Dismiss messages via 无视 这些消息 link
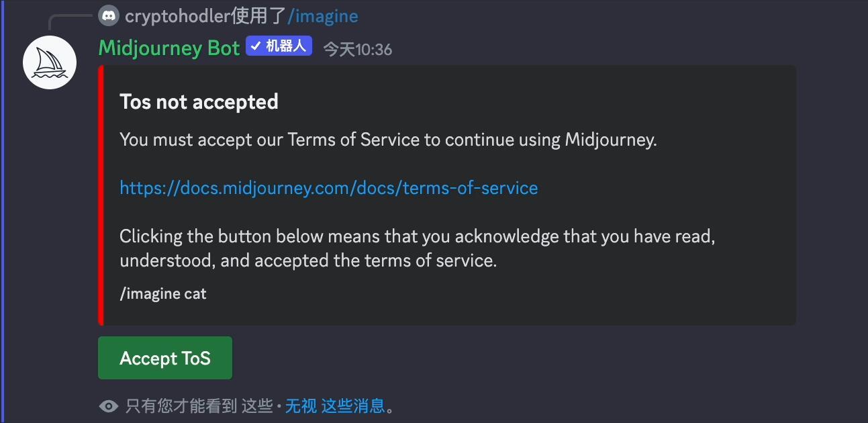Image resolution: width=868 pixels, height=423 pixels. point(336,406)
